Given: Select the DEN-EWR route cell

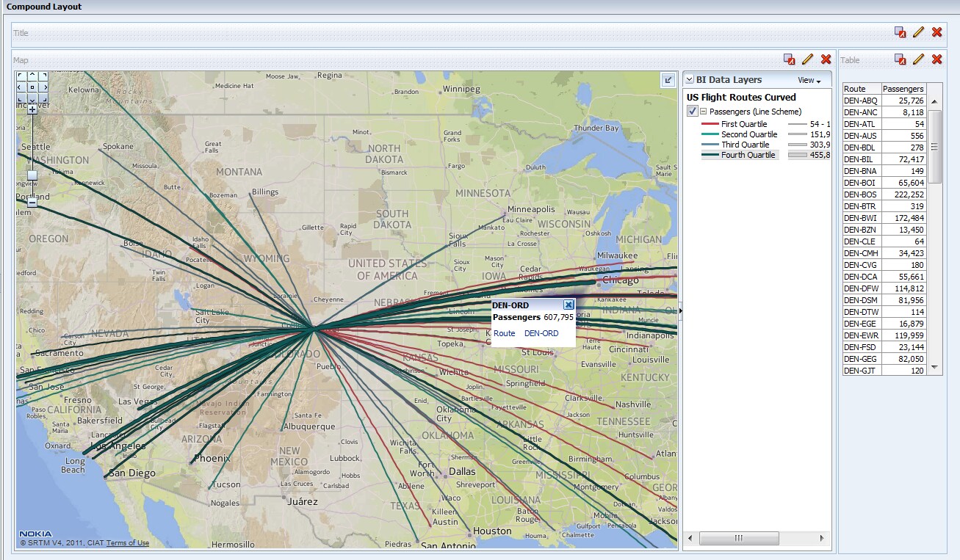Looking at the screenshot, I should point(862,335).
